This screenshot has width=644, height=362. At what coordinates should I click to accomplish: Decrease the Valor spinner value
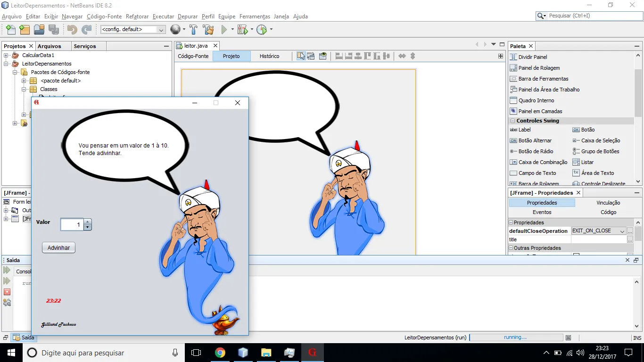point(87,227)
